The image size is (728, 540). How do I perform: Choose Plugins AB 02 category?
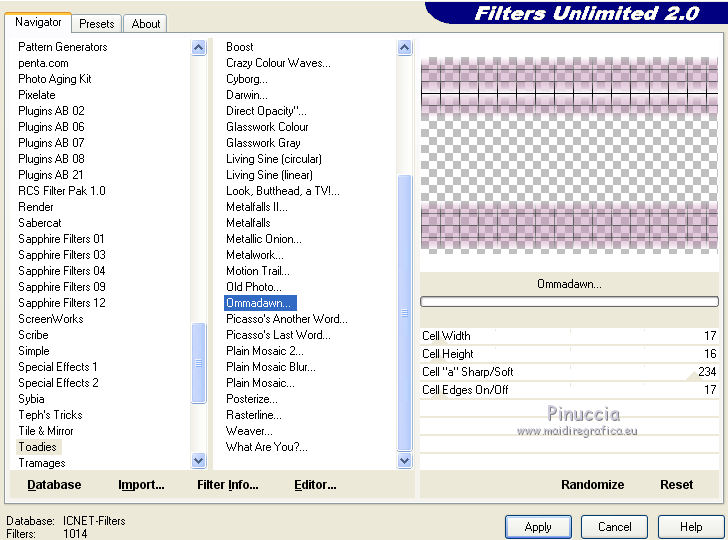tap(52, 111)
